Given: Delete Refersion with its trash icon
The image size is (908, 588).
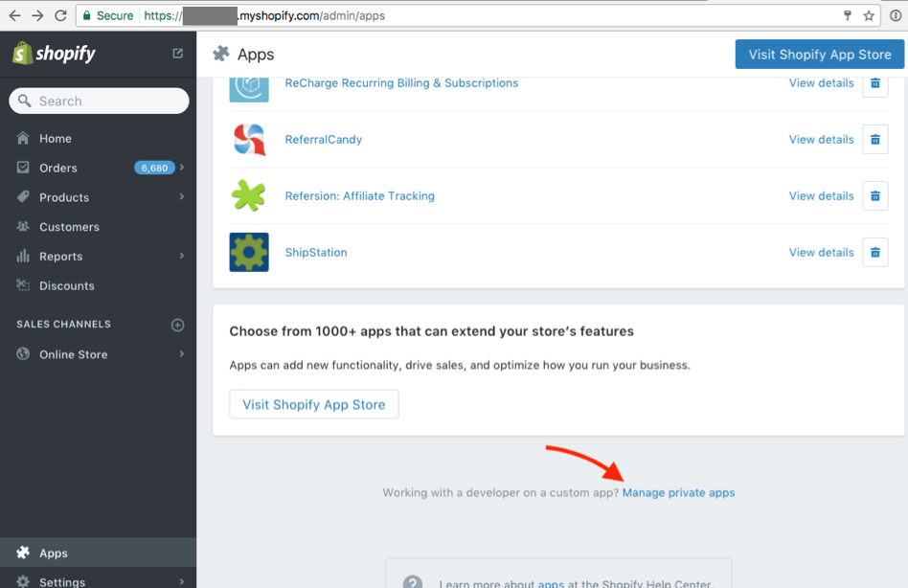Looking at the screenshot, I should [x=875, y=195].
